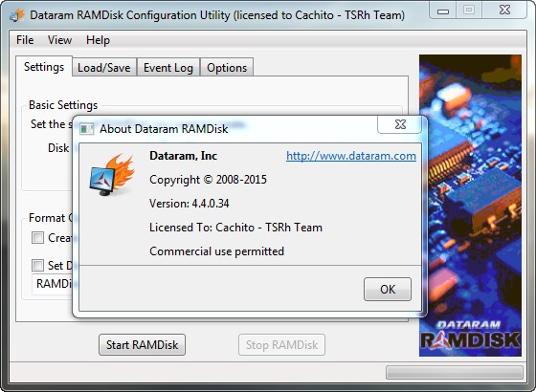This screenshot has width=536, height=392.
Task: Click the Commercial use permitted text
Action: [x=216, y=251]
